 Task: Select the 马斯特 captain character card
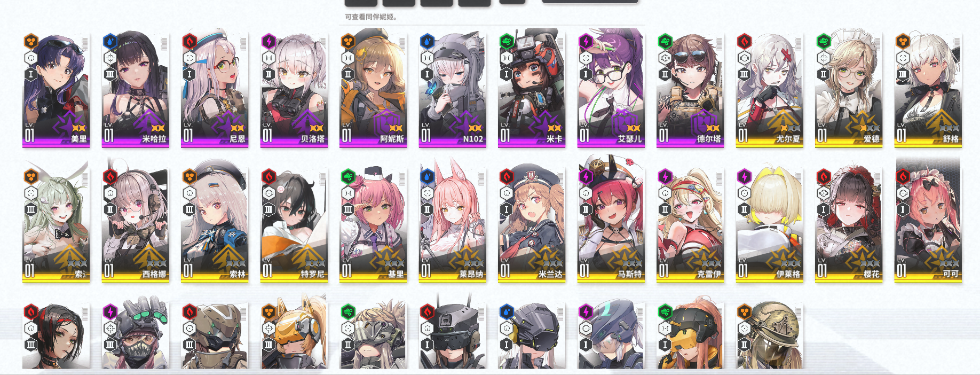611,225
